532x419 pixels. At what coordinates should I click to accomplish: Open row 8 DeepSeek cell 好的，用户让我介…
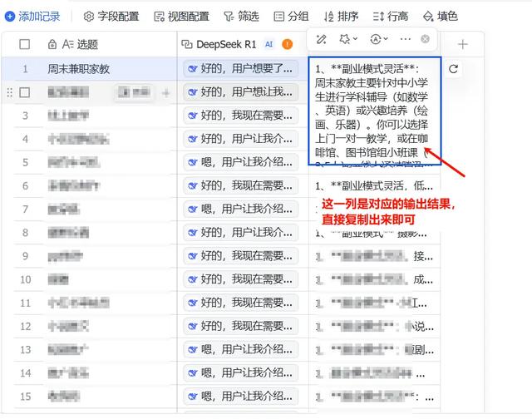[241, 233]
